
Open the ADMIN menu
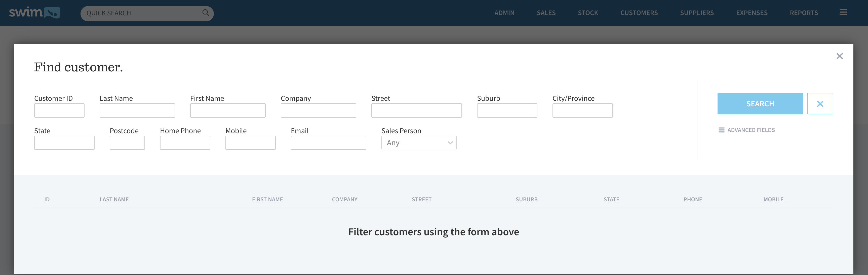pyautogui.click(x=504, y=13)
